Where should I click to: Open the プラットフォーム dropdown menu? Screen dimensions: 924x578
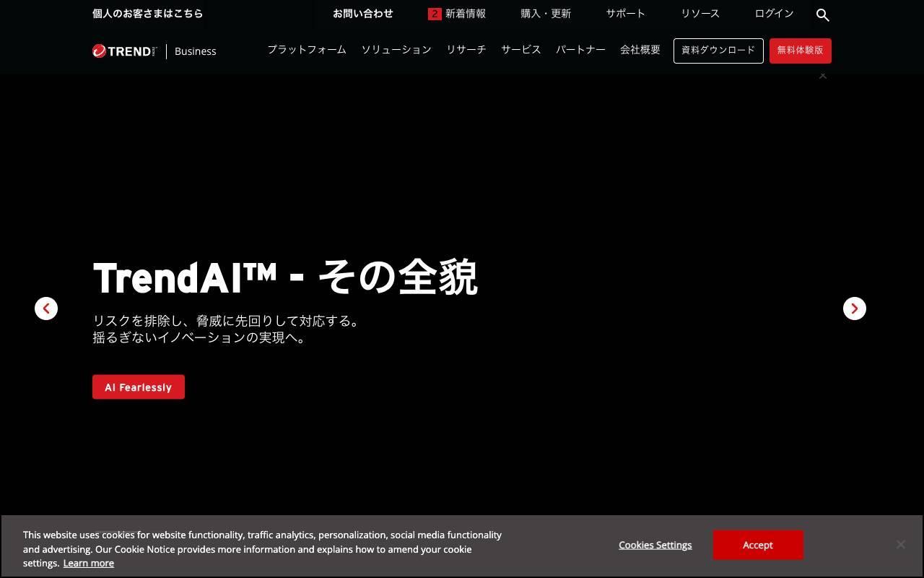[306, 50]
